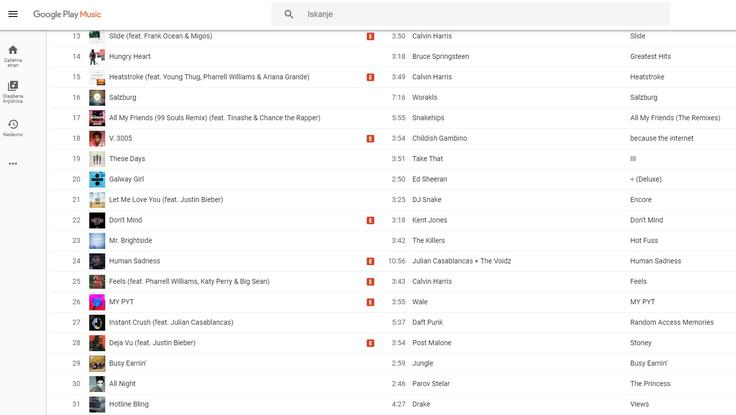Click the All Night album thumbnail
This screenshot has width=736, height=415.
[x=97, y=384]
